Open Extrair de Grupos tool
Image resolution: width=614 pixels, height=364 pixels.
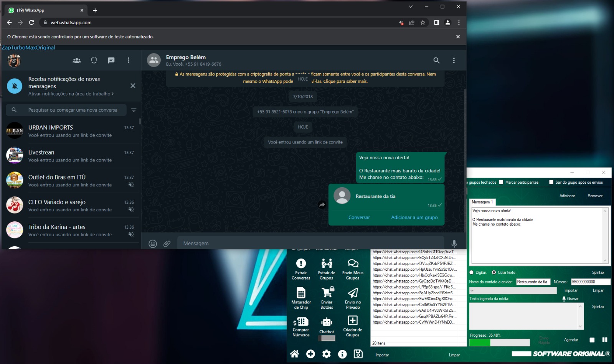[x=327, y=268]
